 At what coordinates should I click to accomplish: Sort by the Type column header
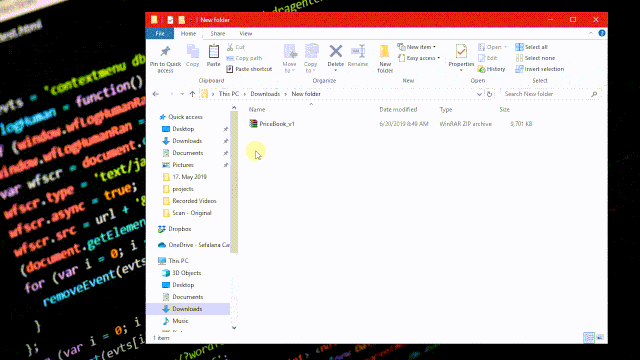[445, 109]
